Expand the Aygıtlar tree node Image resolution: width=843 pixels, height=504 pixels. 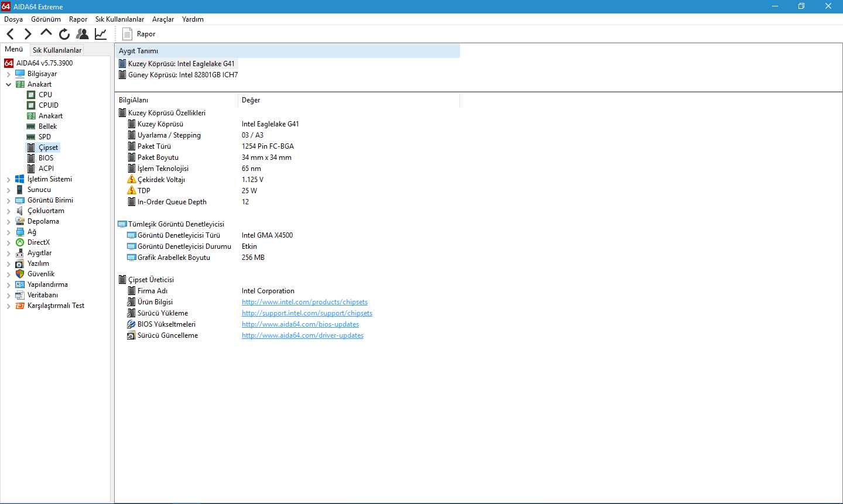[8, 253]
